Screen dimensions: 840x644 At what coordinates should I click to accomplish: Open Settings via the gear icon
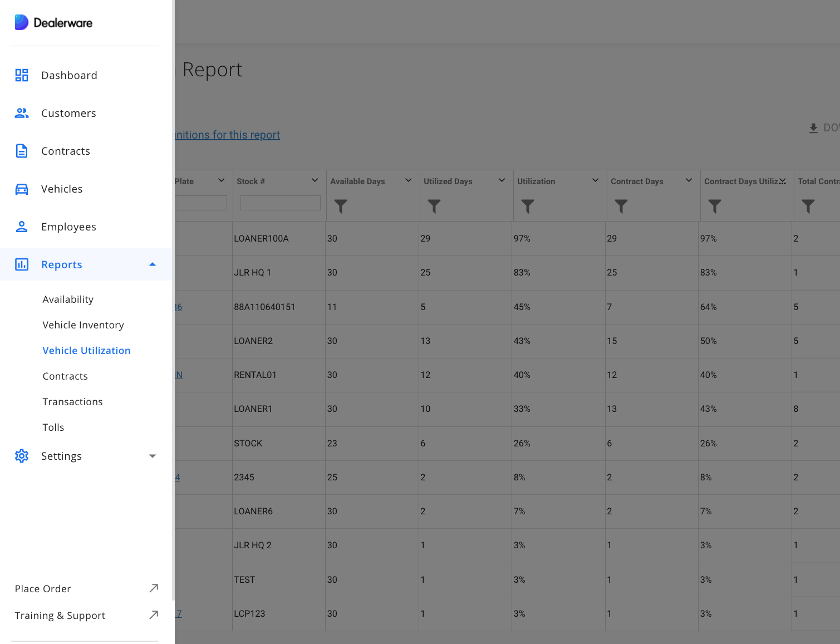[21, 456]
